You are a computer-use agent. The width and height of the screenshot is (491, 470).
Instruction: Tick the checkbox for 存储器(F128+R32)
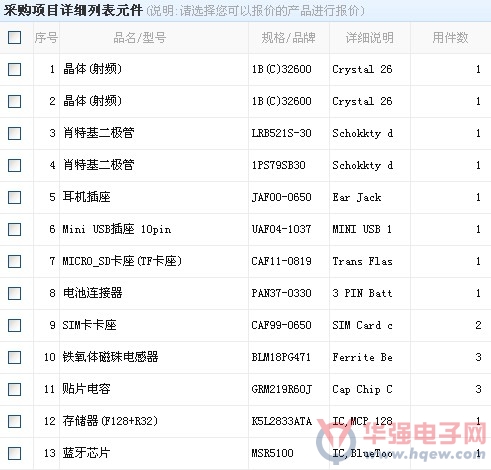[x=14, y=421]
